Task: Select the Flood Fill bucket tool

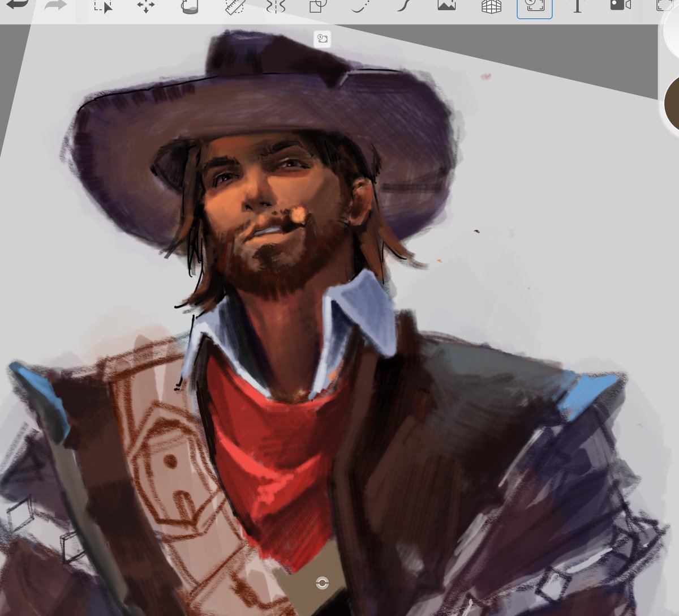Action: [189, 6]
